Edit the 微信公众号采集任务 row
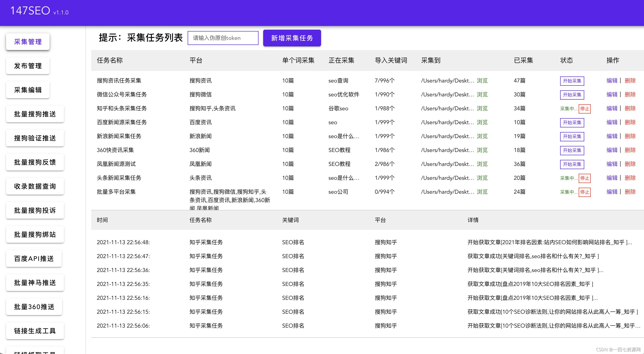The height and width of the screenshot is (354, 644). (x=612, y=95)
